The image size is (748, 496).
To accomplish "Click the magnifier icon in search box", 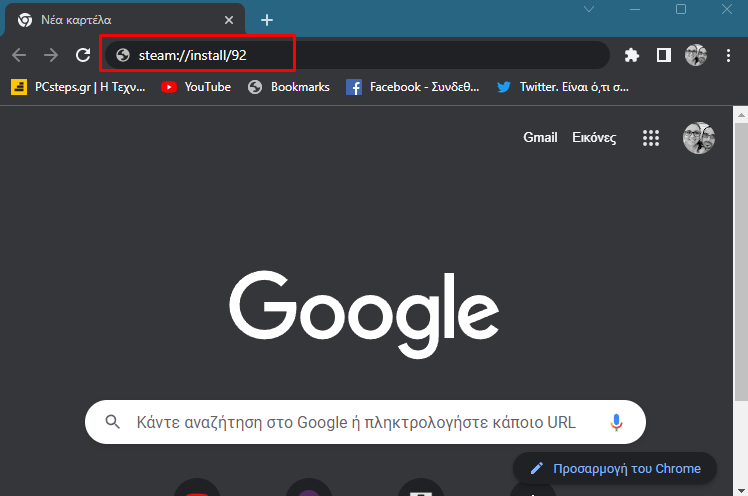I will [x=113, y=422].
